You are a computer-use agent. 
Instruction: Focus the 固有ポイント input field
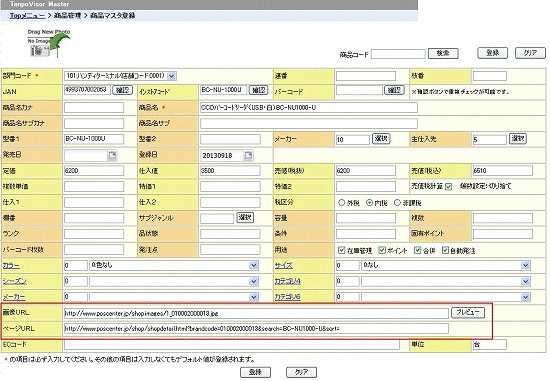coord(502,234)
